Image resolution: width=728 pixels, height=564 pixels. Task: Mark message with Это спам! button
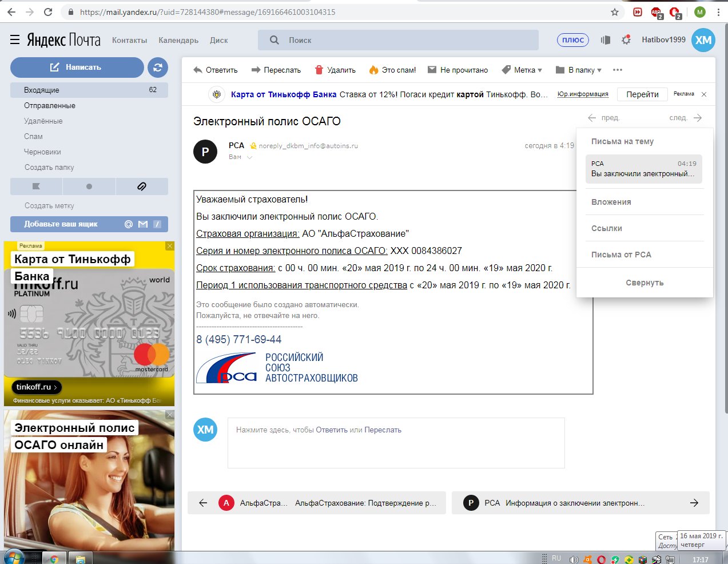pyautogui.click(x=392, y=70)
